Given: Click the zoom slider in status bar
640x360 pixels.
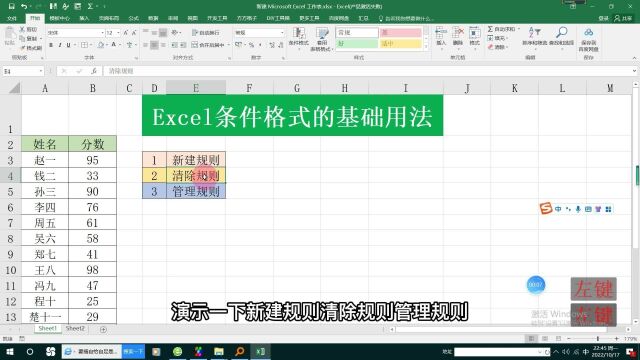Looking at the screenshot, I should point(598,339).
